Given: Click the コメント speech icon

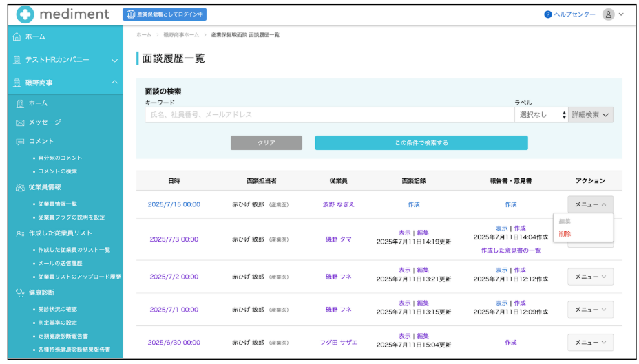Looking at the screenshot, I should point(20,142).
